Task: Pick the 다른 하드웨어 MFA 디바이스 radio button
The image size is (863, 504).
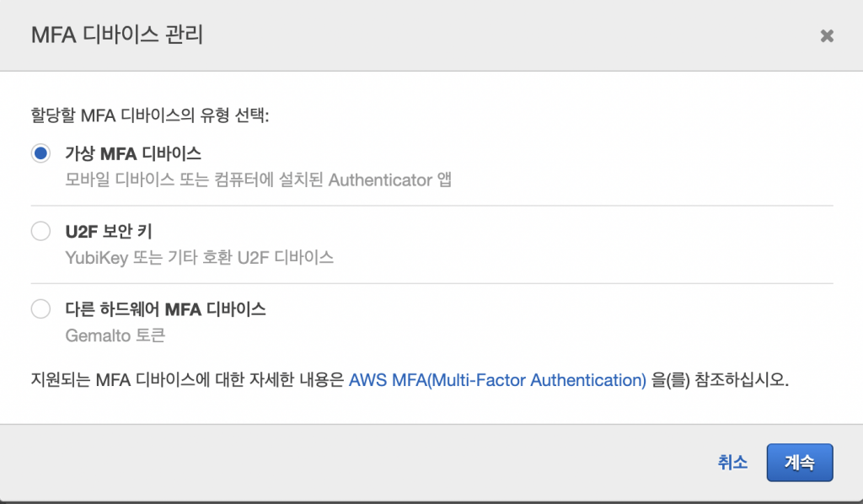Action: coord(40,309)
